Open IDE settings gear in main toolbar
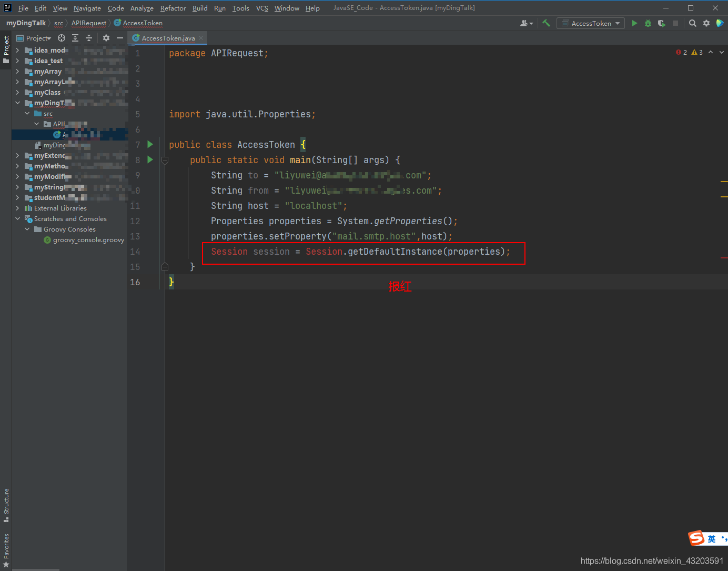This screenshot has height=571, width=728. pyautogui.click(x=706, y=23)
